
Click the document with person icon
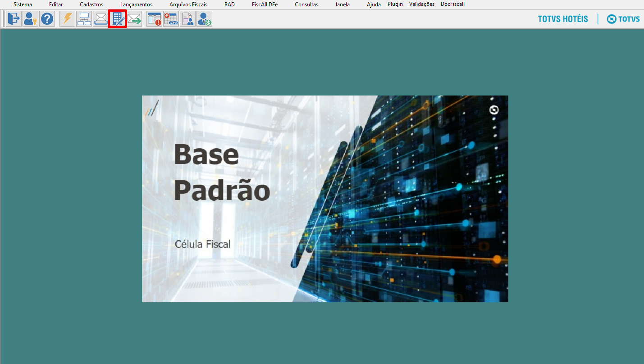[188, 19]
